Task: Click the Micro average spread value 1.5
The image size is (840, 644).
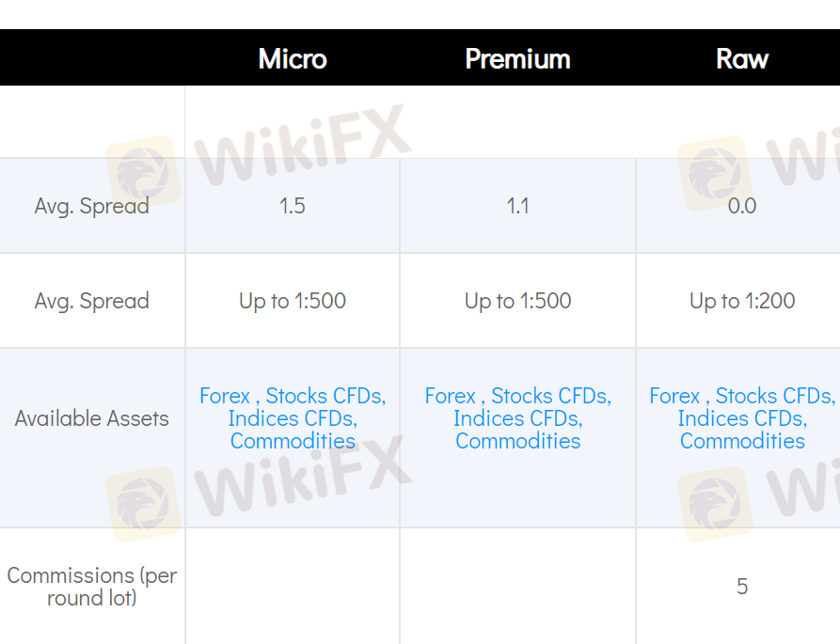Action: (293, 206)
